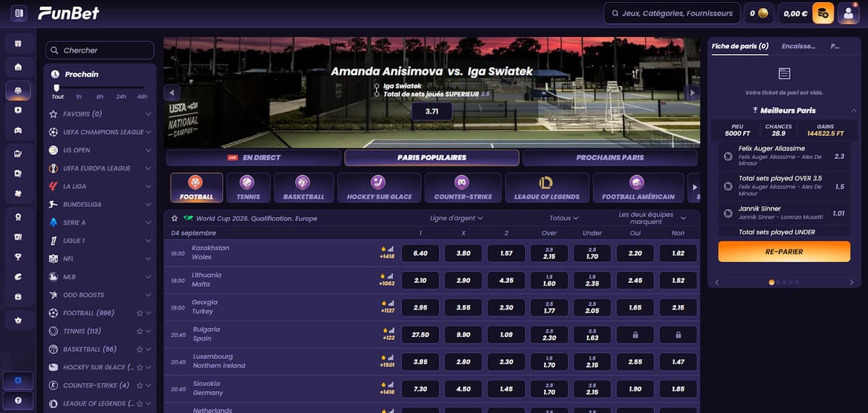868x413 pixels.
Task: Open the user profile avatar icon
Action: coord(848,13)
